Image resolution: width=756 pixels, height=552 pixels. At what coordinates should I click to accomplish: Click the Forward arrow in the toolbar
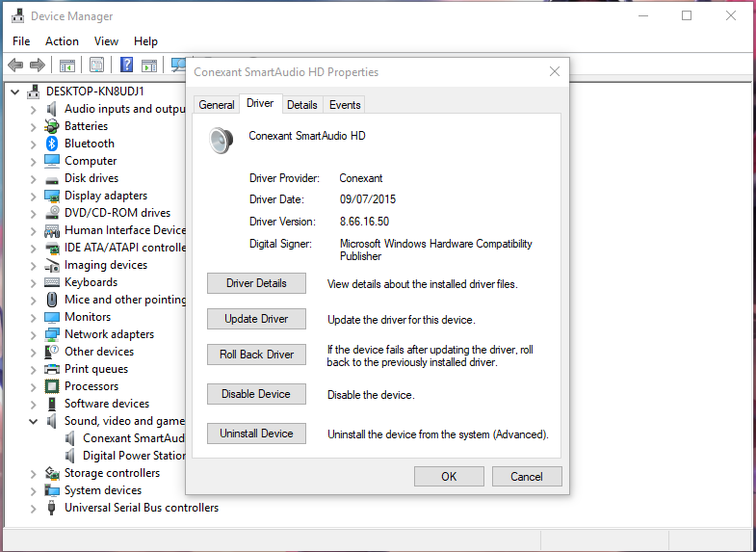pos(38,66)
